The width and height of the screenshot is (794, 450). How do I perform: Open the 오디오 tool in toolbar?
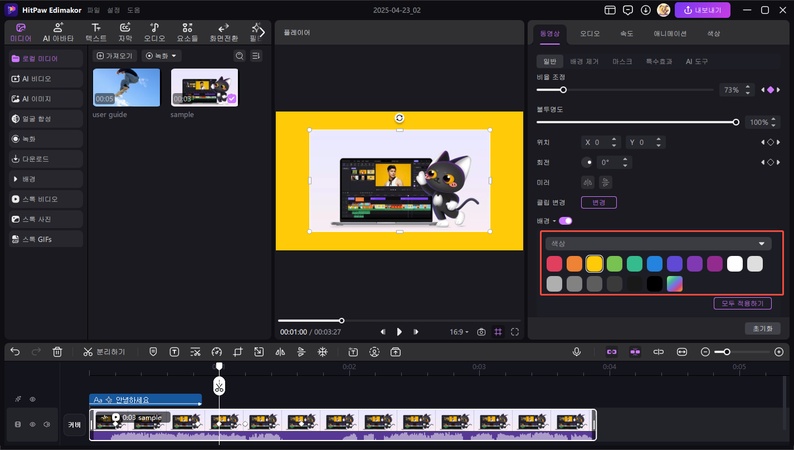pos(154,32)
